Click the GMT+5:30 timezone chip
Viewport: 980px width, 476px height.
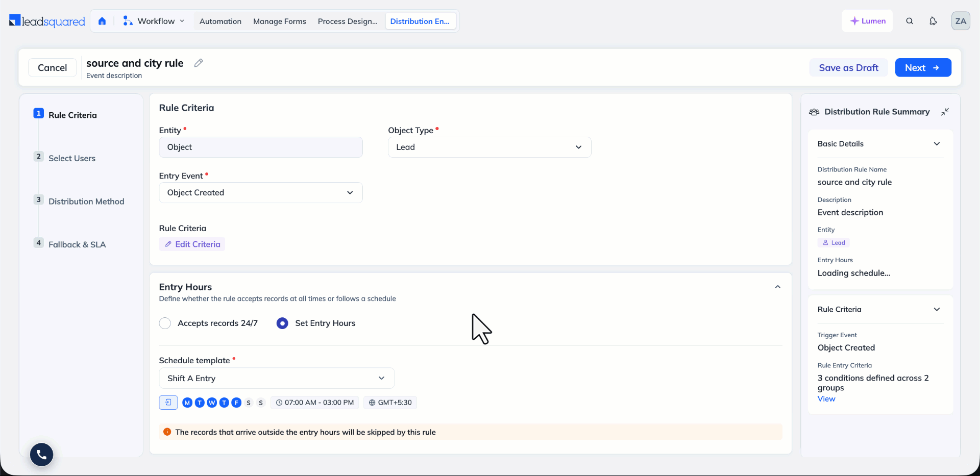click(390, 403)
